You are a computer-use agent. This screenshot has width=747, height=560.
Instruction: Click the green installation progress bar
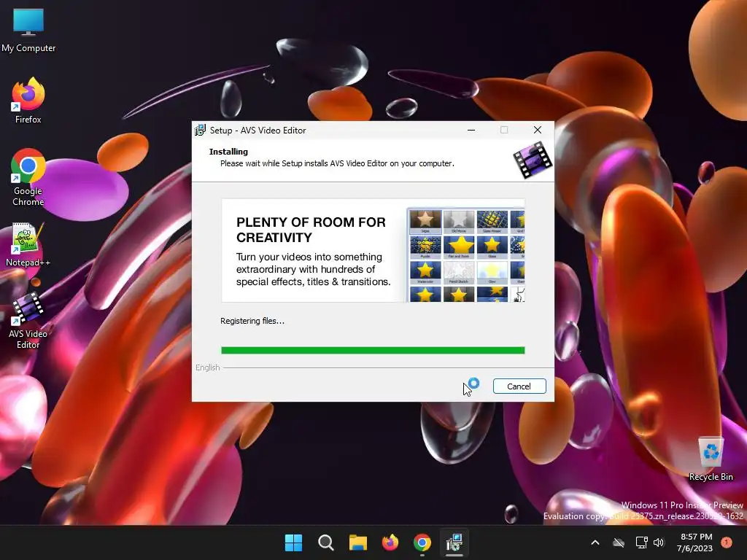(373, 351)
